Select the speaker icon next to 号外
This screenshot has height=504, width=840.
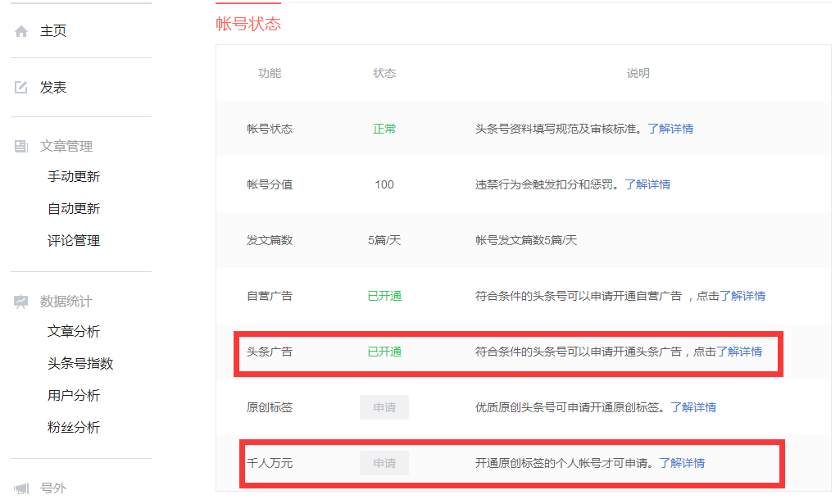20,488
